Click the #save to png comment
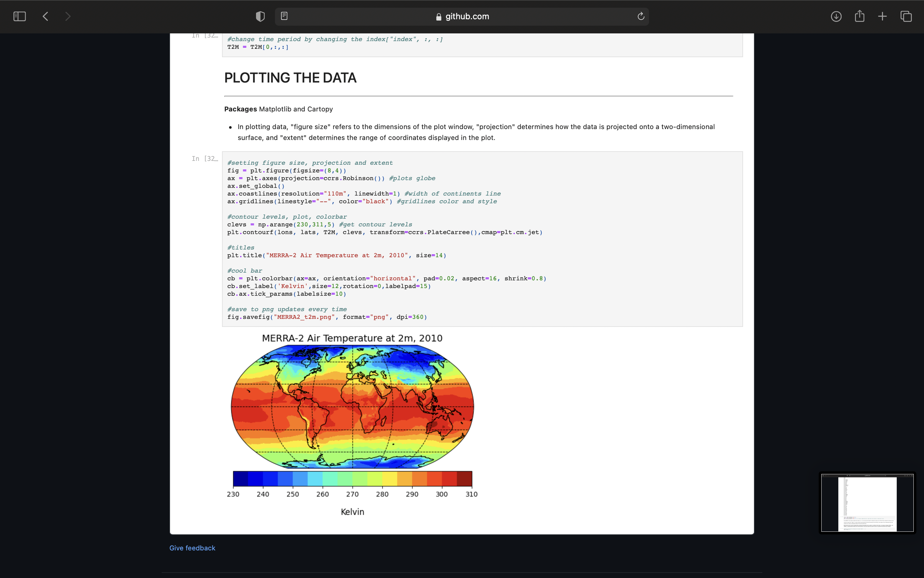 pyautogui.click(x=287, y=309)
